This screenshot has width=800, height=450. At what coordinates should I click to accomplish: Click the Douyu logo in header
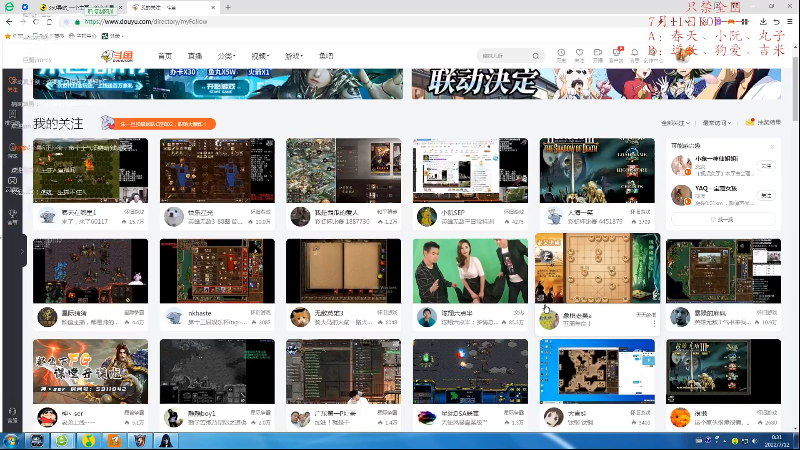click(x=118, y=56)
